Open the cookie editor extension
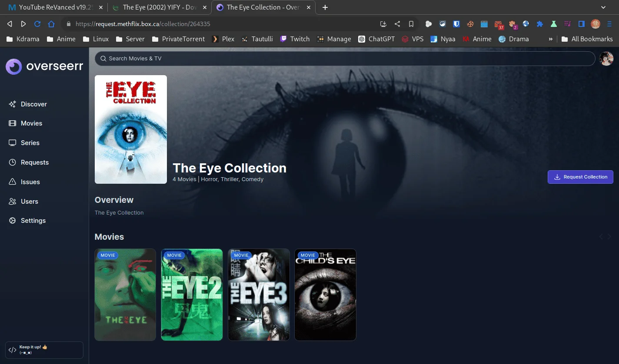619x364 pixels. click(x=470, y=24)
